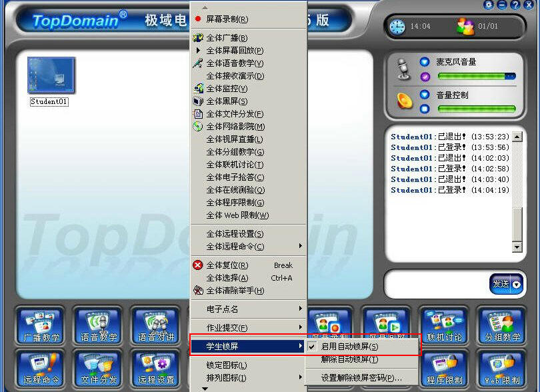Open 文件分发 (file distribution) tool
Screen dimensions: 540x392
(x=97, y=367)
